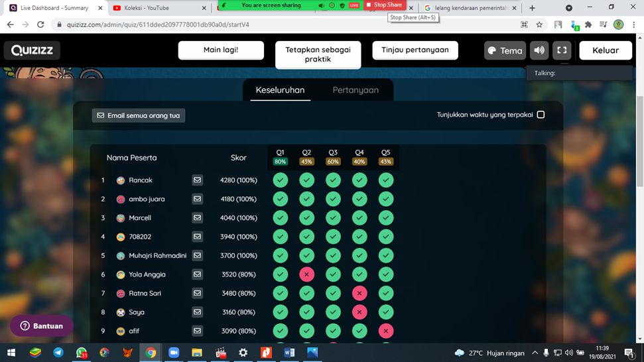Viewport: 644px width, 362px height.
Task: Select the Keseluruhan tab
Action: [x=280, y=90]
